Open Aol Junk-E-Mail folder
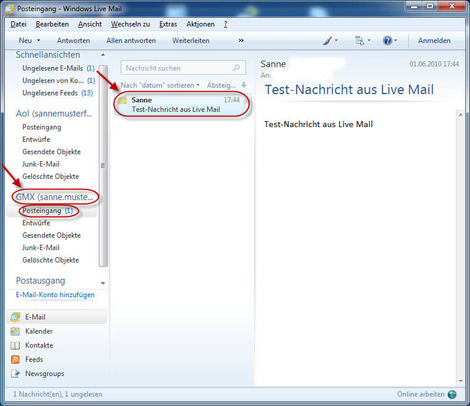This screenshot has height=406, width=470. pyautogui.click(x=41, y=164)
